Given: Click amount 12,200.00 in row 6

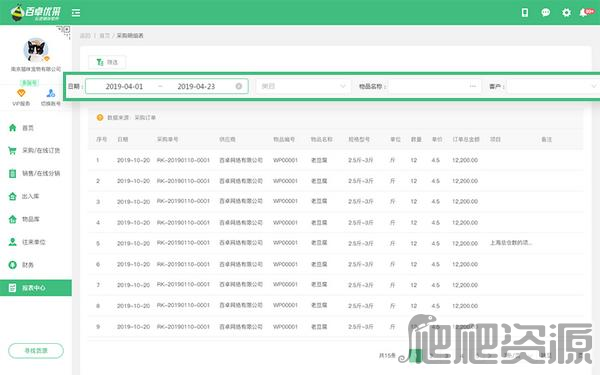Looking at the screenshot, I should click(465, 264).
